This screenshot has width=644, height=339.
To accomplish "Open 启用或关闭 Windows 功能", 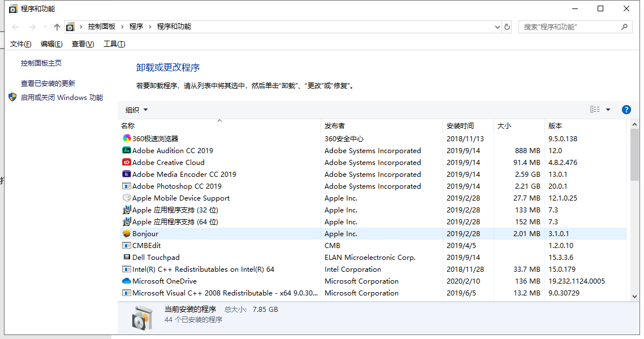I will tap(62, 97).
